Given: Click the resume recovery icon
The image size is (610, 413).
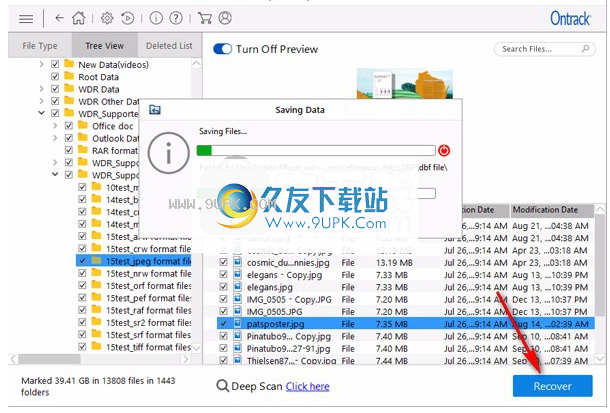Looking at the screenshot, I should [127, 18].
